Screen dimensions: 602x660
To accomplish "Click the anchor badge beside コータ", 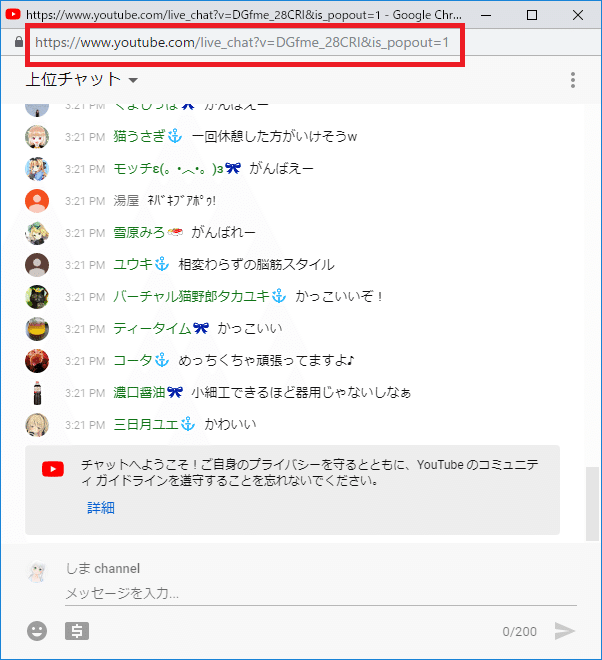I will [x=162, y=360].
